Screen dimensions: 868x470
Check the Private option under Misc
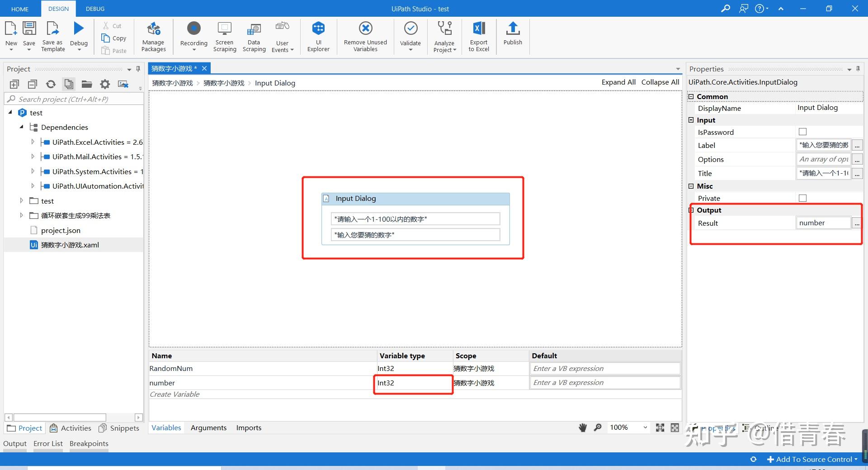tap(802, 198)
